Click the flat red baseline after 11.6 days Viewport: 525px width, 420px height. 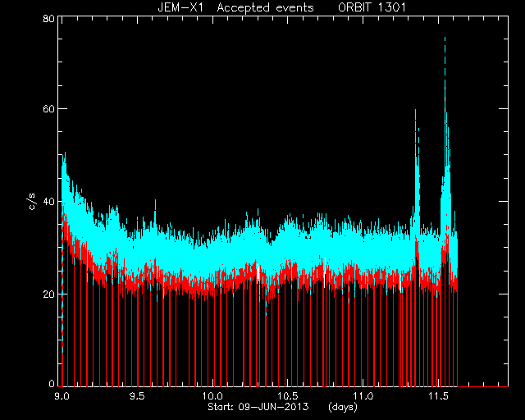(x=483, y=386)
